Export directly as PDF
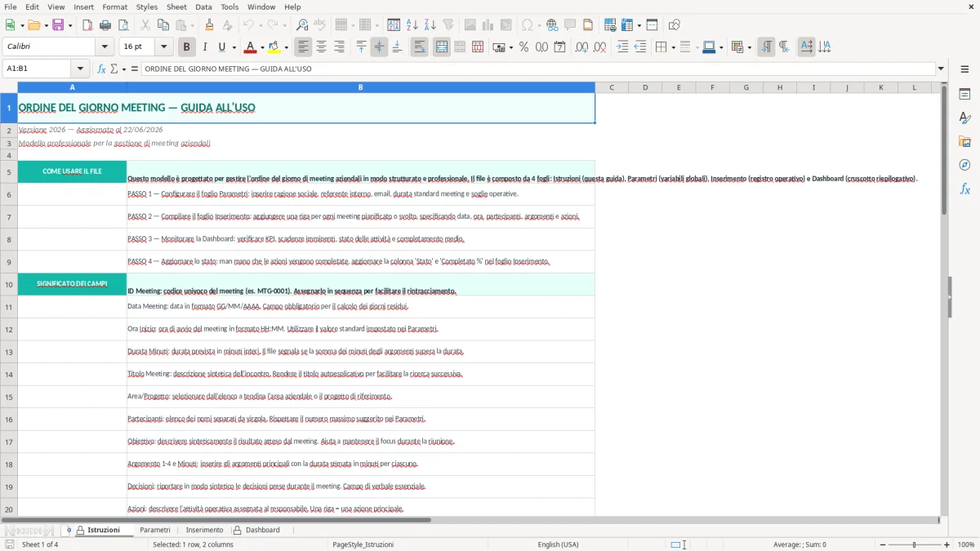 (87, 25)
